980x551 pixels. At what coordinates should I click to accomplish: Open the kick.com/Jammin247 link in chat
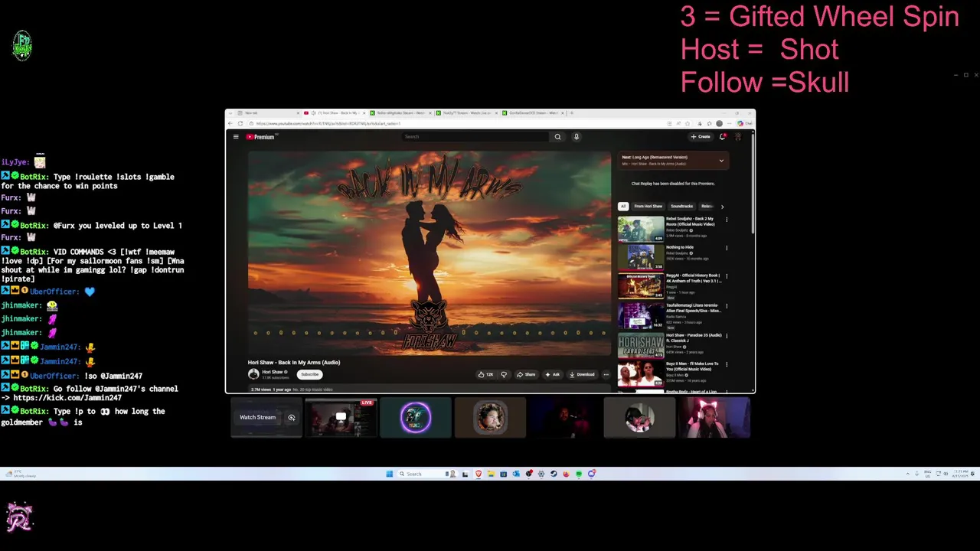coord(67,398)
